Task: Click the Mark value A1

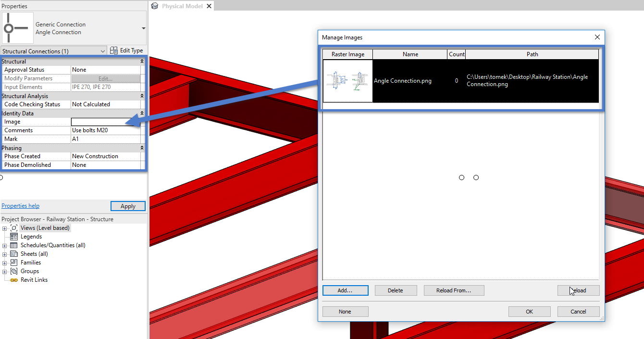Action: coord(106,139)
